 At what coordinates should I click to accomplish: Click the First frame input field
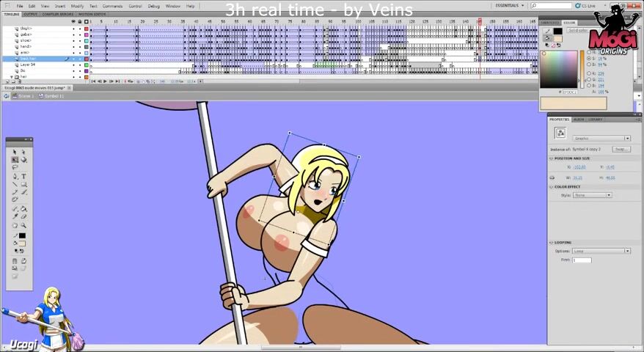click(582, 260)
